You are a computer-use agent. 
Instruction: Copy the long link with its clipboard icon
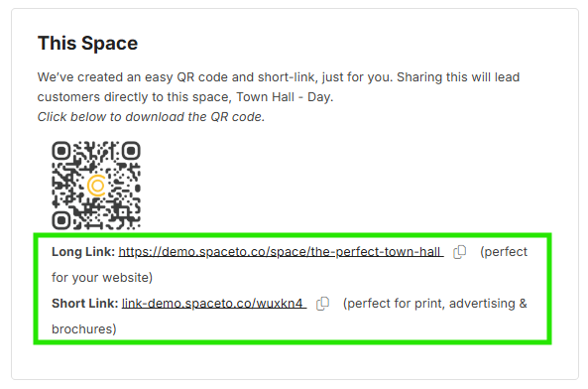click(x=459, y=252)
